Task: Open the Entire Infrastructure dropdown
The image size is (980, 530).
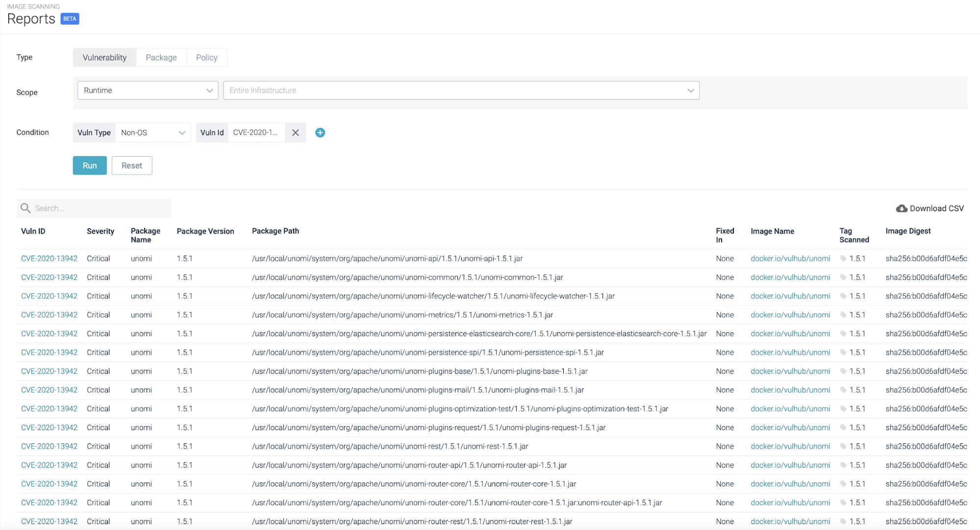Action: pyautogui.click(x=461, y=90)
